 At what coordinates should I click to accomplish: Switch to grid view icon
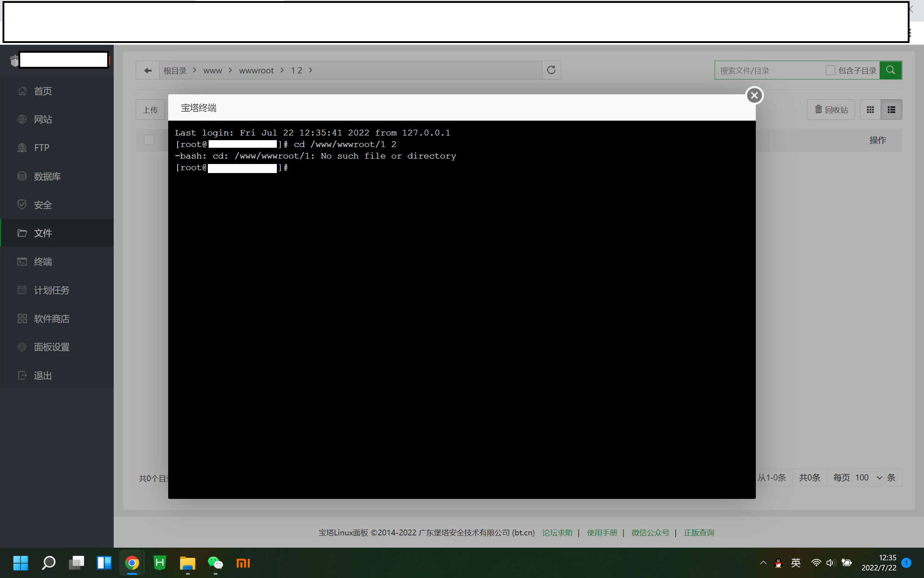(870, 110)
